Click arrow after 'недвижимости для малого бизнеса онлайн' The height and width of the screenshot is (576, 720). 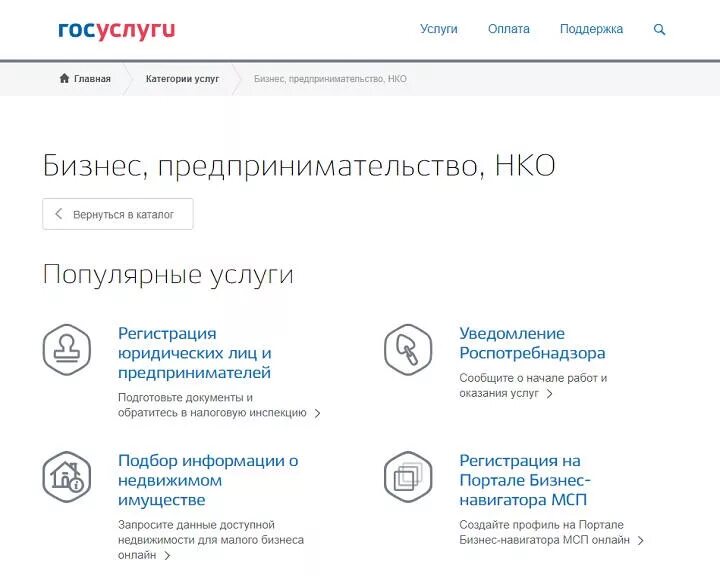tap(167, 556)
